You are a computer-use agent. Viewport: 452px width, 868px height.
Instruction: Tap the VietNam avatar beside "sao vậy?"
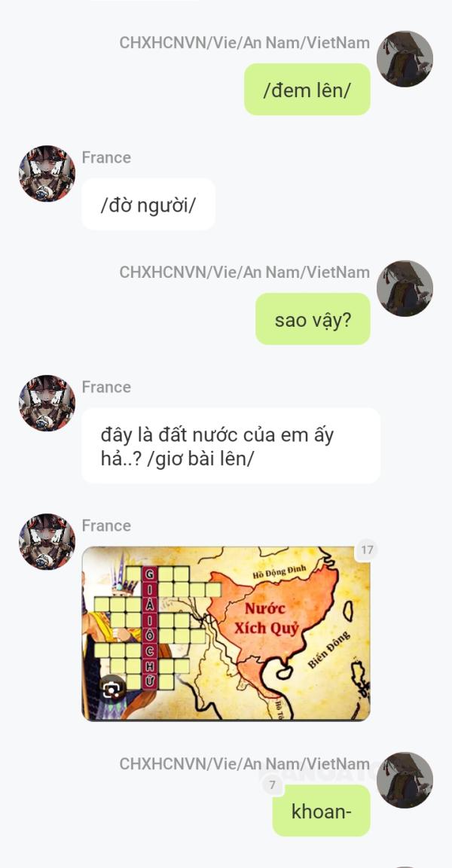(x=405, y=288)
